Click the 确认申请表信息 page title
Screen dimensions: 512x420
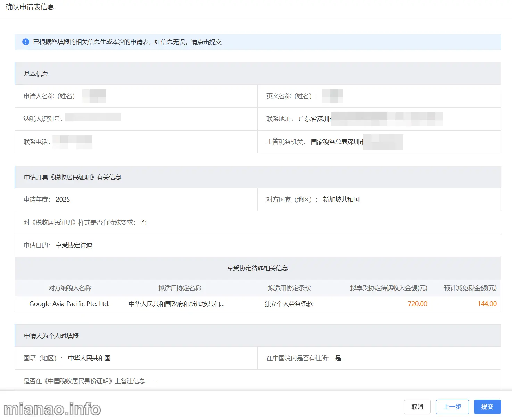[x=30, y=7]
